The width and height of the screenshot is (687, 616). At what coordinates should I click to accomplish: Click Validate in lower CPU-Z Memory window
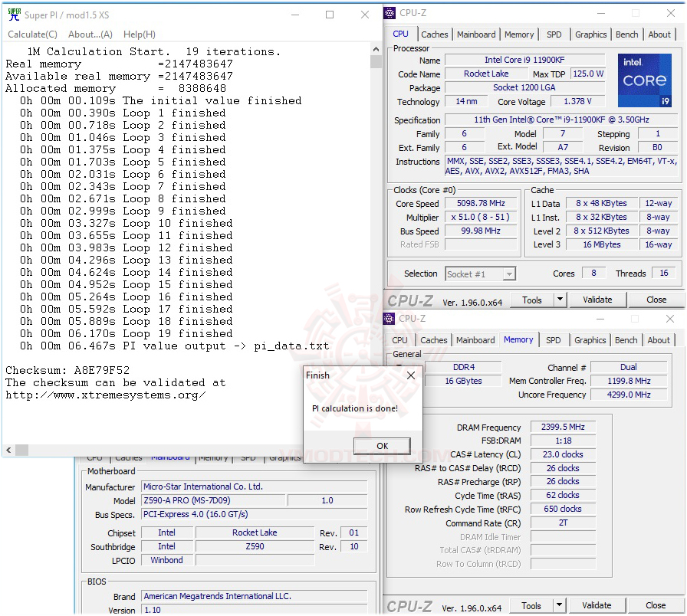pos(597,605)
